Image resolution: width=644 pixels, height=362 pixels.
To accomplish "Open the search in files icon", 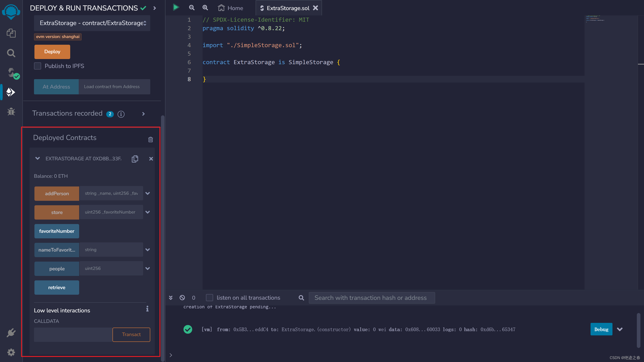I will pos(11,53).
